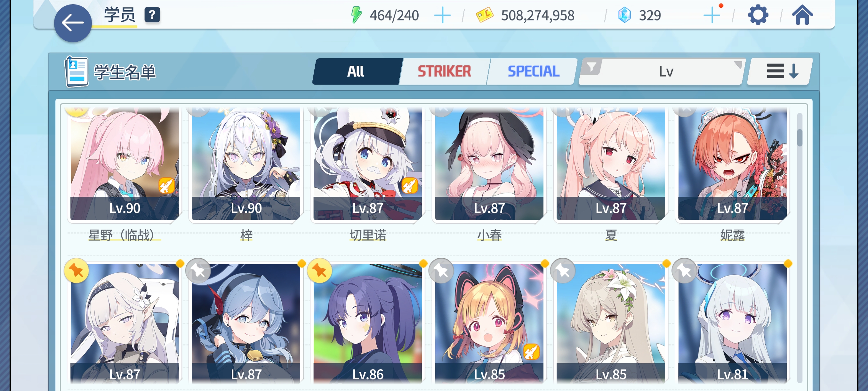The width and height of the screenshot is (868, 391).
Task: Open the filter funnel icon
Action: 591,68
